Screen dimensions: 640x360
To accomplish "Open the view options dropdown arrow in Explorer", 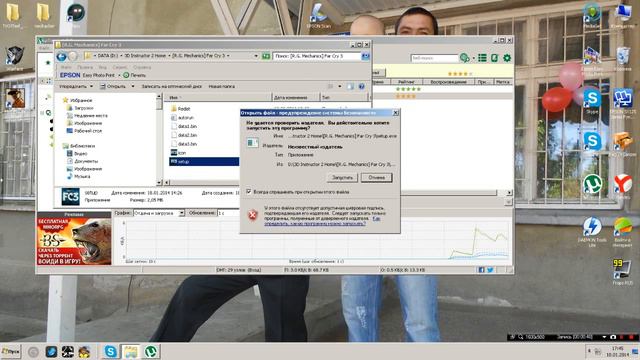I will click(x=340, y=87).
